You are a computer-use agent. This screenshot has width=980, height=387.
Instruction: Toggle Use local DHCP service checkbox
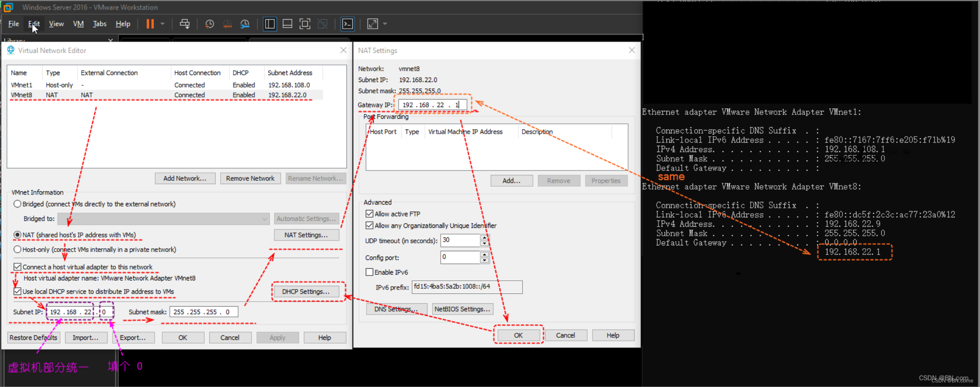pos(18,291)
